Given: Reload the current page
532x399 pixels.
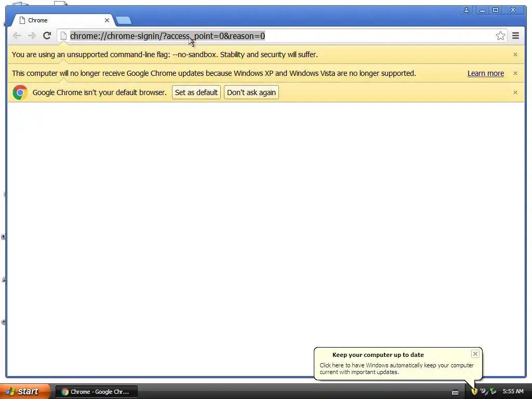Looking at the screenshot, I should pos(47,36).
